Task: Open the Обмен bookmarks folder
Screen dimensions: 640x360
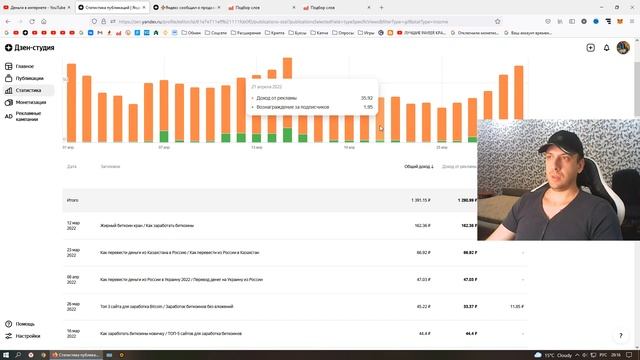Action: pyautogui.click(x=191, y=33)
